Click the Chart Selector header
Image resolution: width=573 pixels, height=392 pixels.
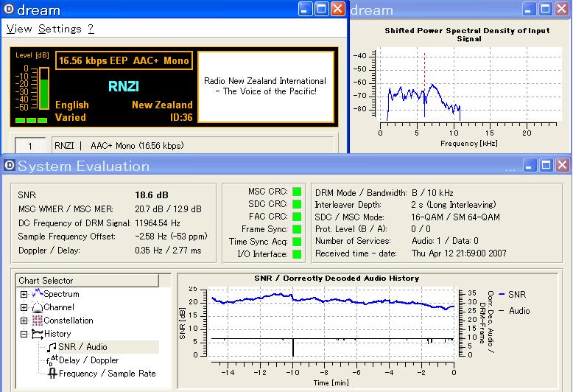(88, 281)
